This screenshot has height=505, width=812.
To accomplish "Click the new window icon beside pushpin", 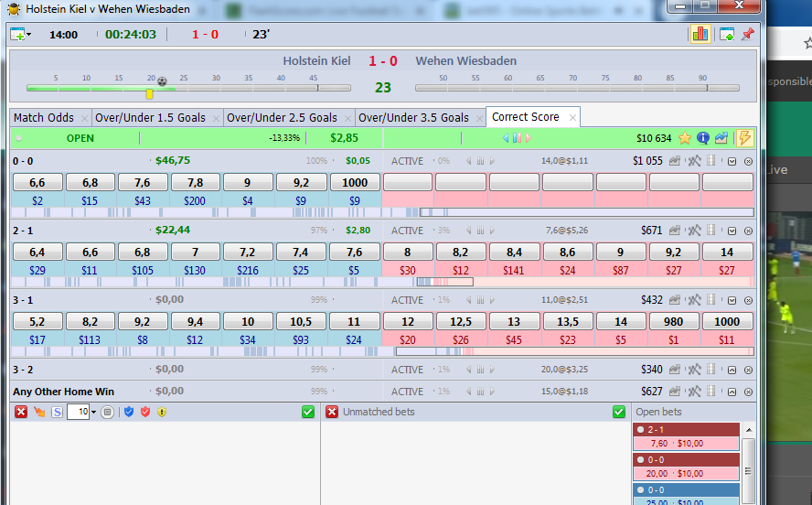I will click(x=727, y=35).
